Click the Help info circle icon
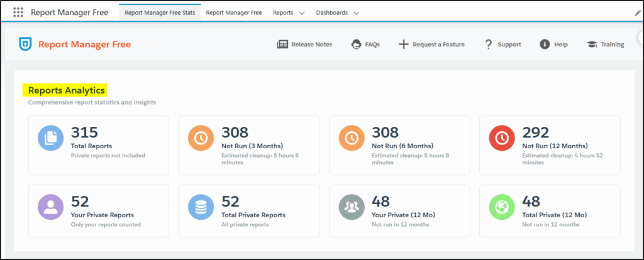 coord(545,45)
